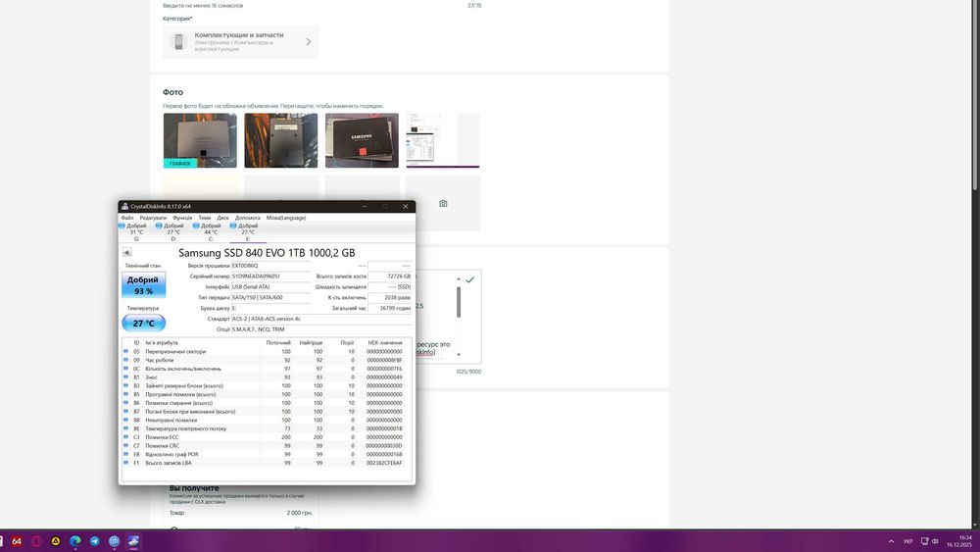
Task: Open the yellow triangle app on taskbar
Action: (56, 541)
